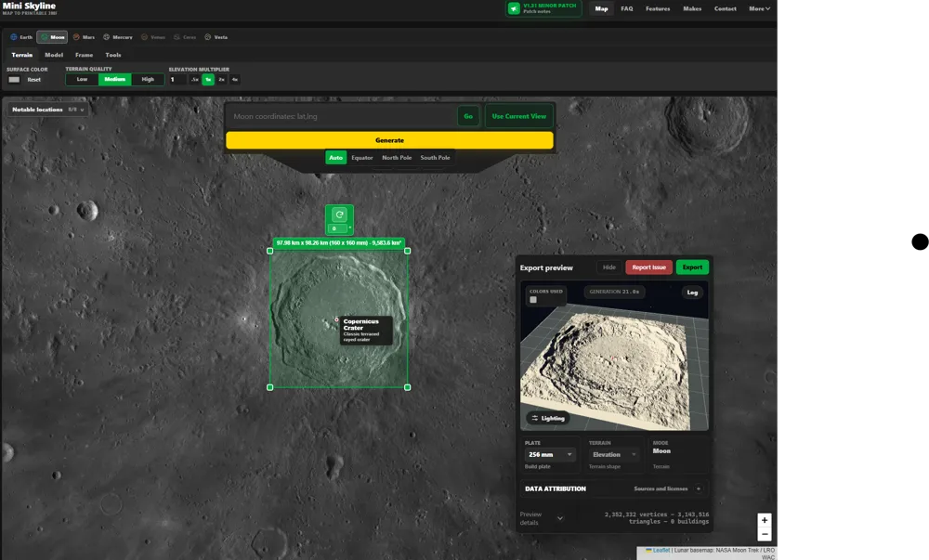Image resolution: width=929 pixels, height=560 pixels.
Task: Select the 2x elevation multiplier
Action: pos(222,79)
